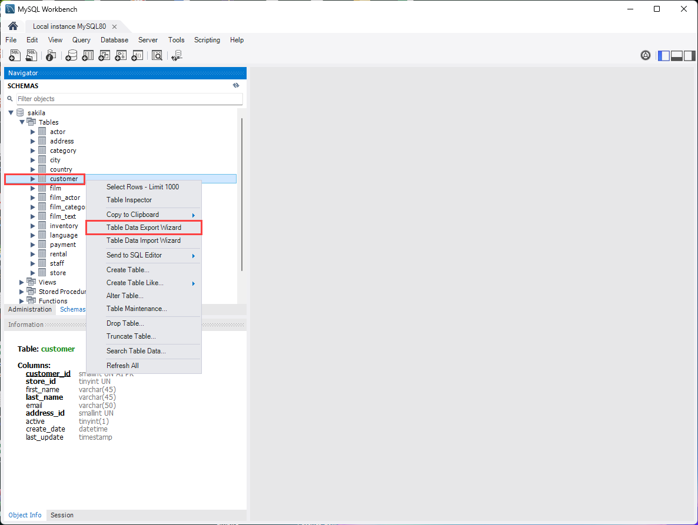Click Reconnect to DBMS toolbar icon
This screenshot has height=525, width=698.
click(177, 56)
